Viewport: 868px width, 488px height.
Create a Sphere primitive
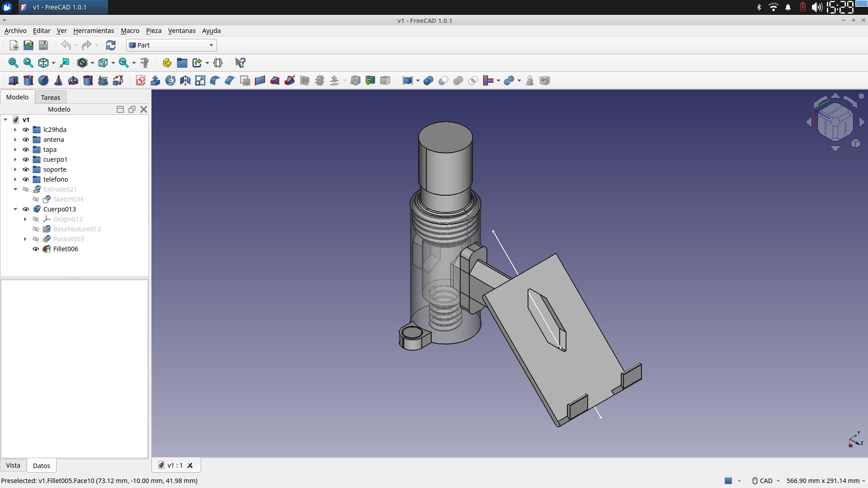pyautogui.click(x=43, y=80)
